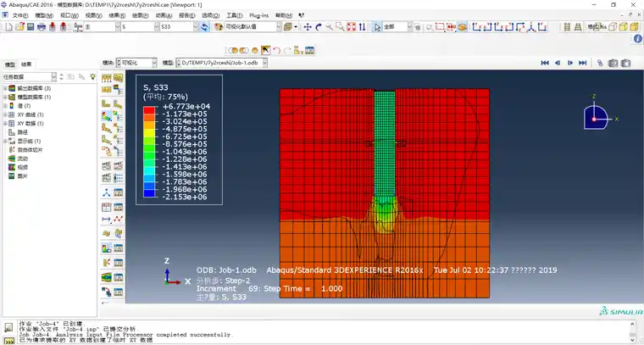Step to previous frame

click(x=558, y=63)
